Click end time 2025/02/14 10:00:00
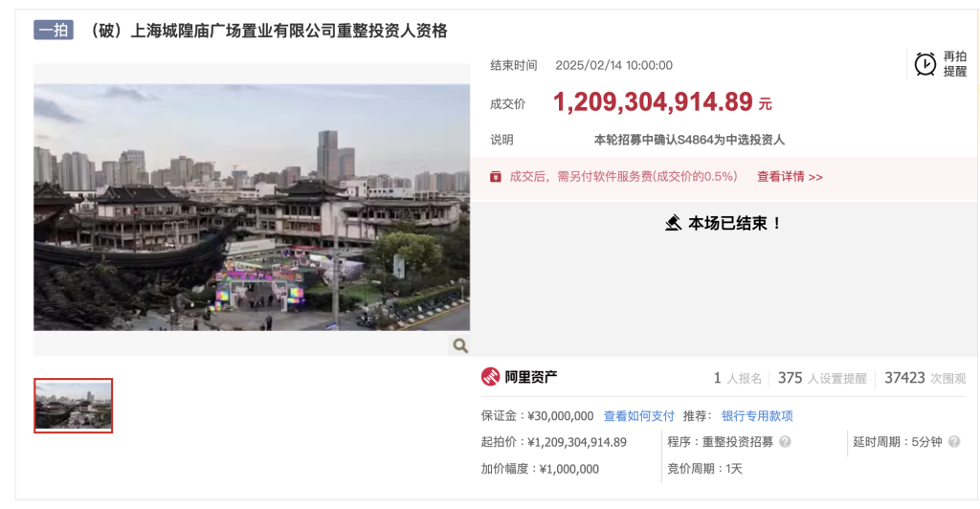Viewport: 980px width, 509px height. click(613, 66)
